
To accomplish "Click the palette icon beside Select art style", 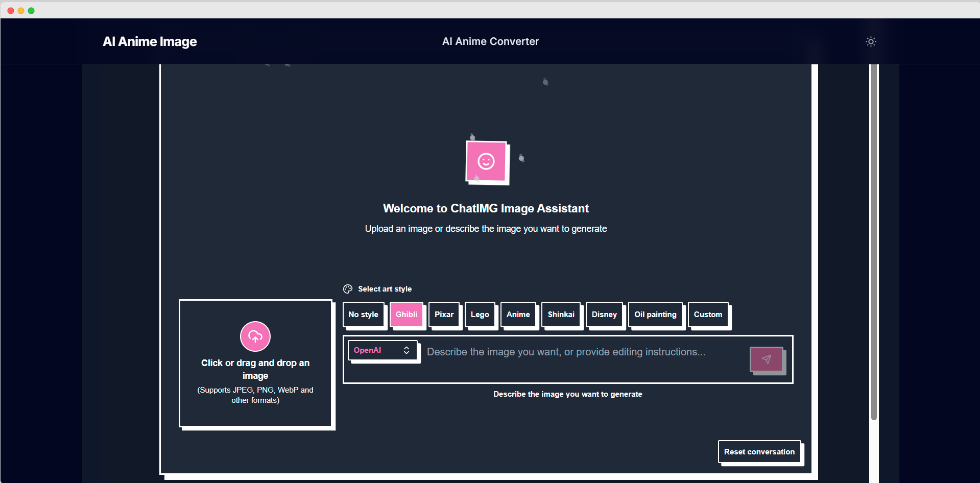I will tap(348, 289).
